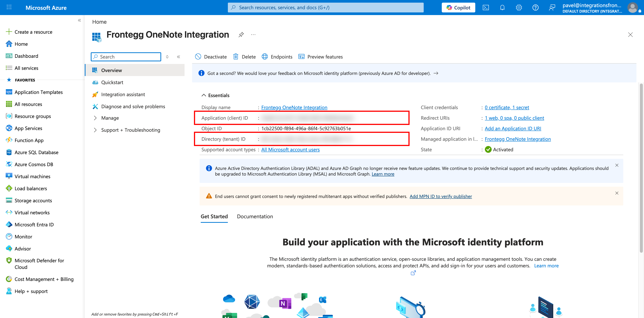Toggle expand/collapse all menu groups
Viewport: 644px width, 318px height.
(x=167, y=57)
